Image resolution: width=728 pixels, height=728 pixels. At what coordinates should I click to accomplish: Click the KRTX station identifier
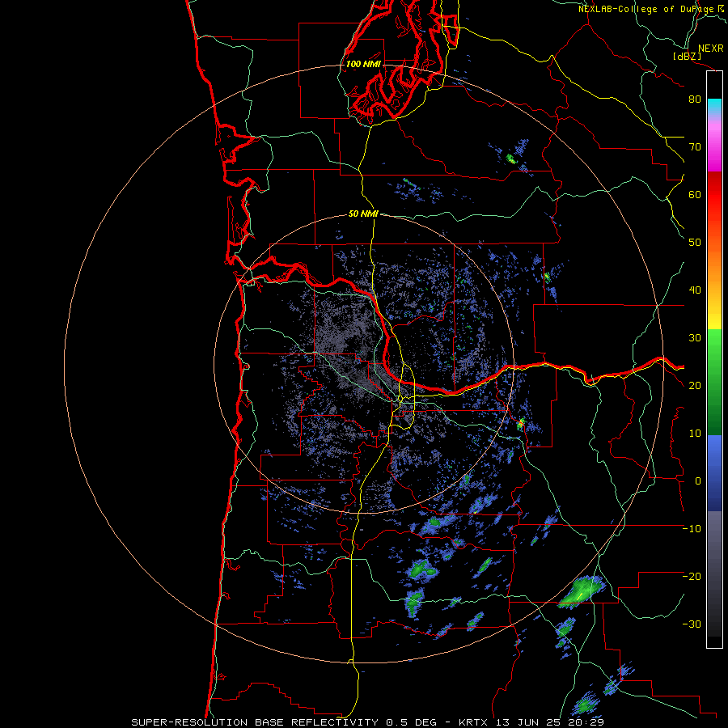pyautogui.click(x=474, y=722)
